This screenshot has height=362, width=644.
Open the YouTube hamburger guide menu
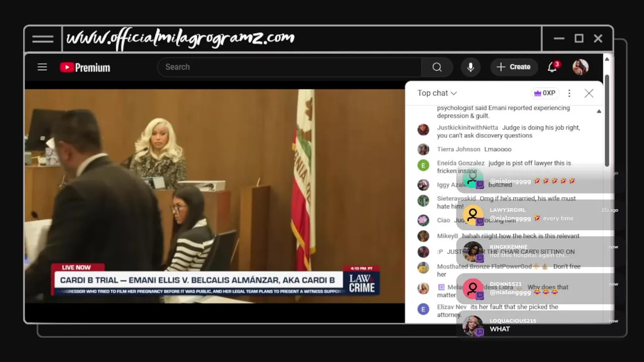[42, 67]
